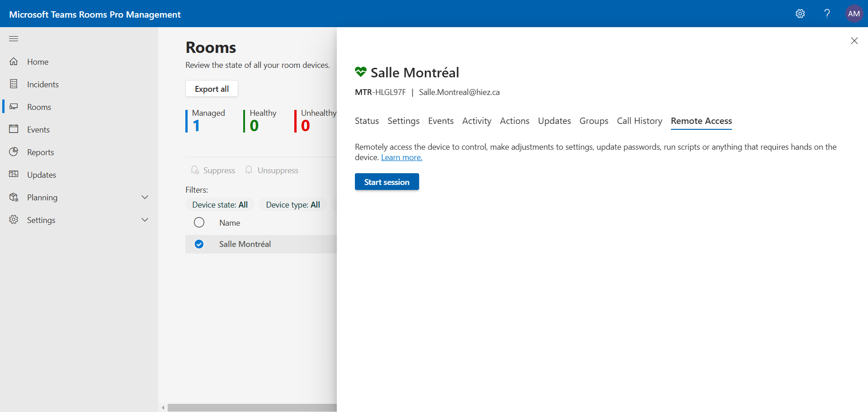868x412 pixels.
Task: Click the Events calendar icon
Action: point(14,129)
